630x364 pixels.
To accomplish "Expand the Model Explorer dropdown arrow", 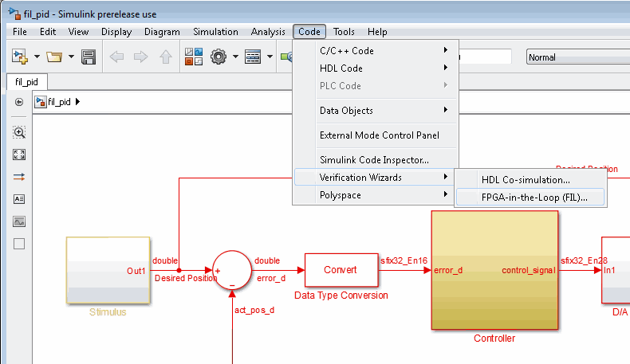I will pos(270,57).
